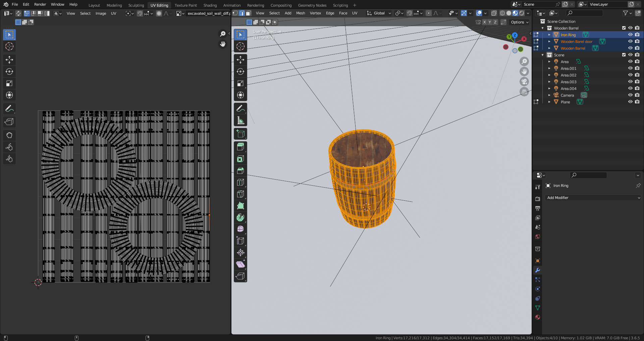Collapse the Wooden Barrel collection
Viewport: 644px width, 341px height.
coord(543,28)
